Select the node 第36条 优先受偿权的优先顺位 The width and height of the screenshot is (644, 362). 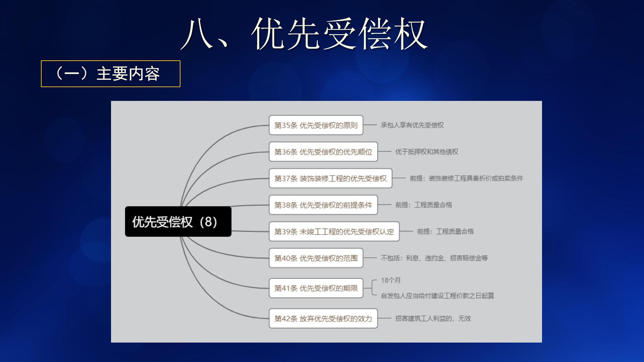[324, 152]
